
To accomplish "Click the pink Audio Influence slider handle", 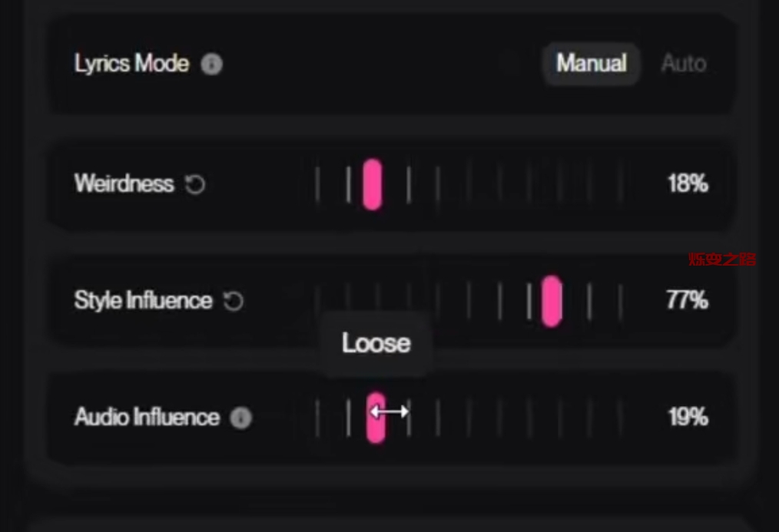I will (x=375, y=418).
